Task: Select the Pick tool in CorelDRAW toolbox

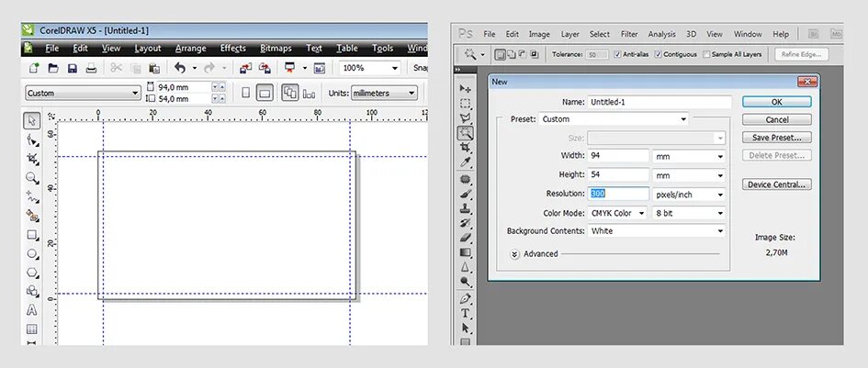Action: click(x=32, y=120)
